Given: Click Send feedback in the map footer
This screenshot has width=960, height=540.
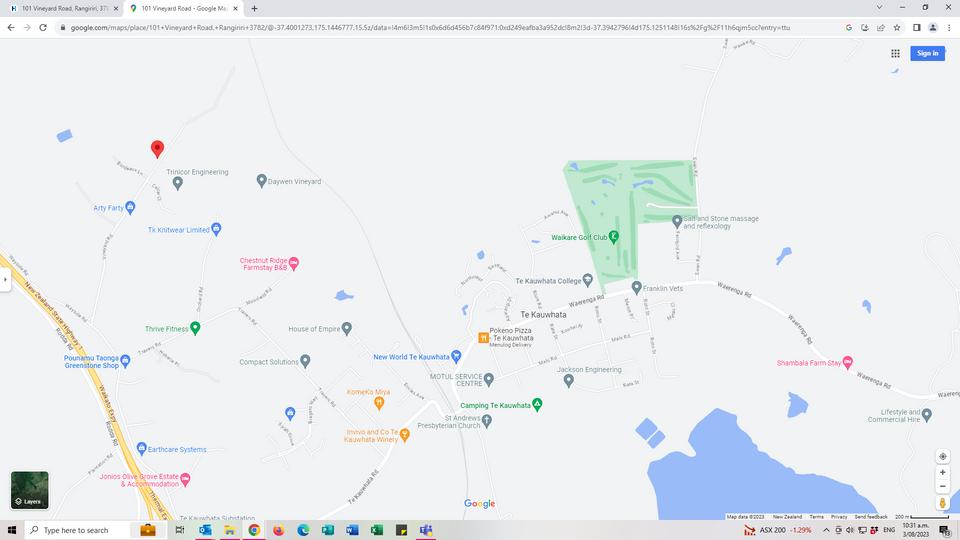Looking at the screenshot, I should pos(871,517).
